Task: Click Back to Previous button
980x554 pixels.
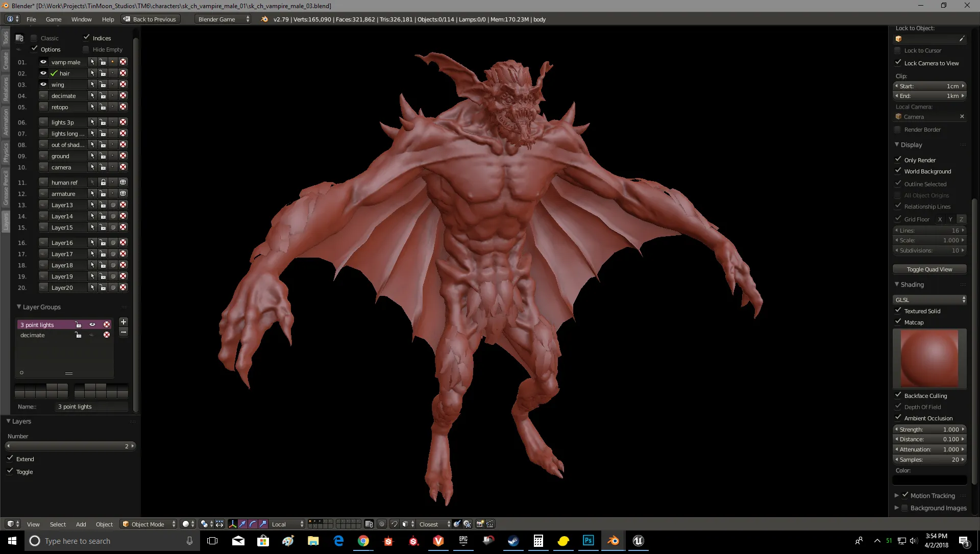Action: [x=150, y=19]
